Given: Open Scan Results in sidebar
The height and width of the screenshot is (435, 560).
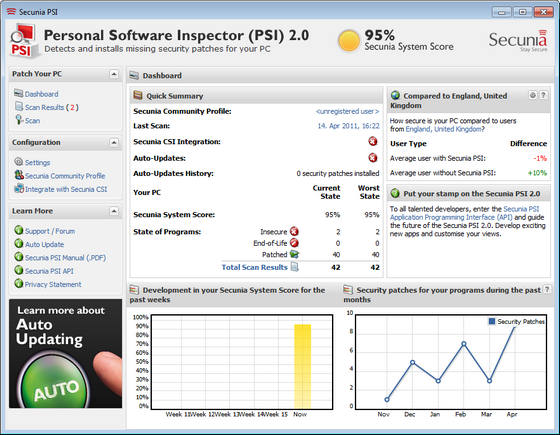Looking at the screenshot, I should (52, 107).
